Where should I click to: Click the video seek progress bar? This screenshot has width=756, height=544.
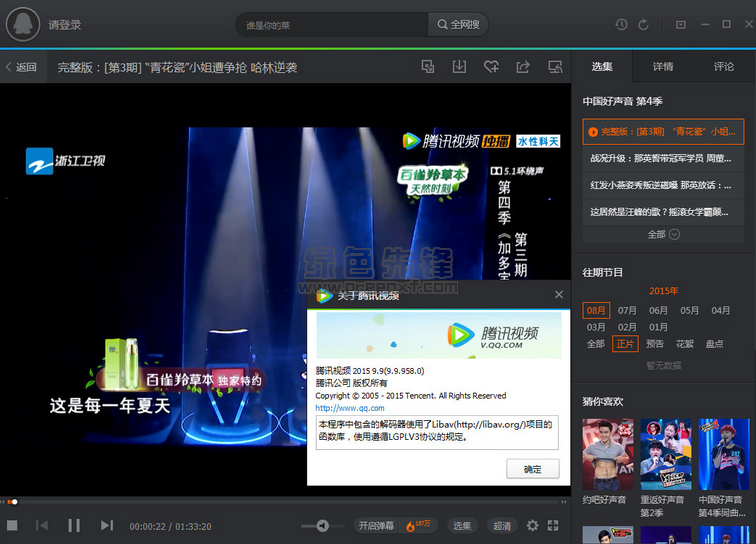[x=286, y=502]
